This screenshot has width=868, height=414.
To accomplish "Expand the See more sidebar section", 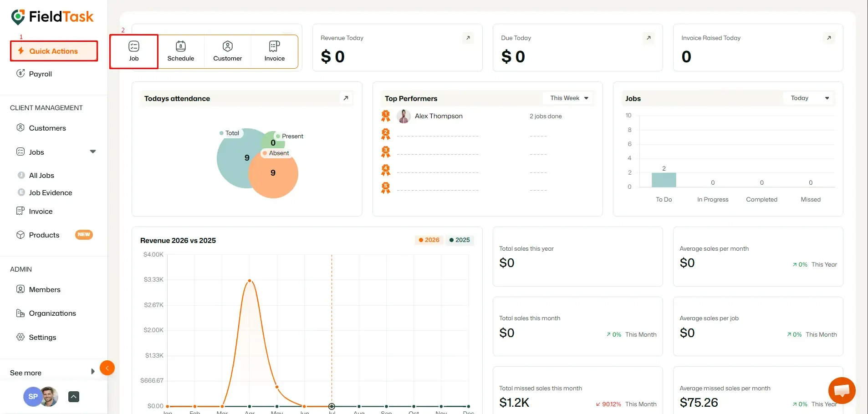I will click(52, 372).
